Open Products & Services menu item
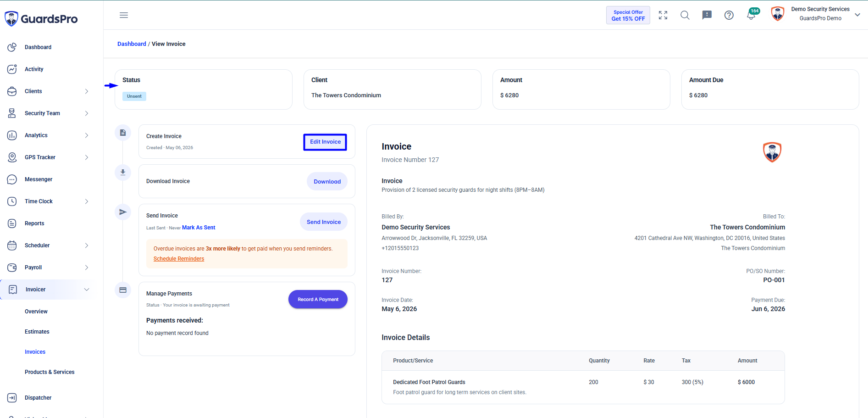The image size is (868, 418). pos(50,372)
